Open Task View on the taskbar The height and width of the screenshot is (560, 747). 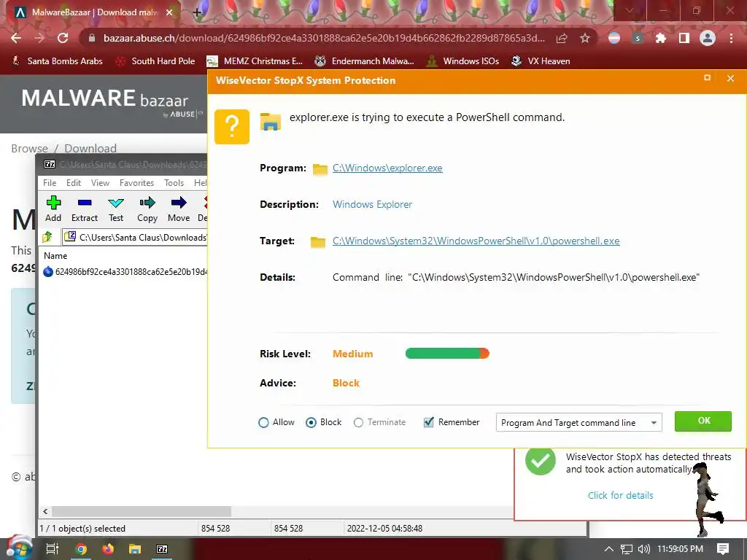pos(53,549)
